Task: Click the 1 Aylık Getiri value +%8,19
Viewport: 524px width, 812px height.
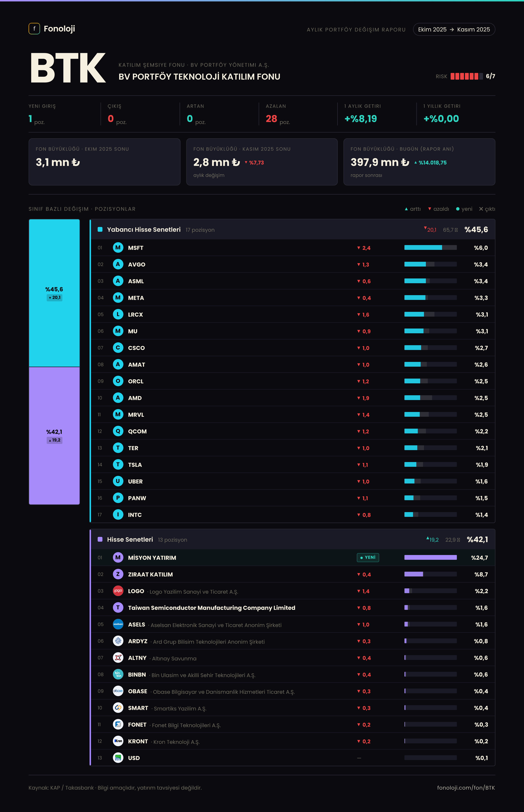Action: 361,119
